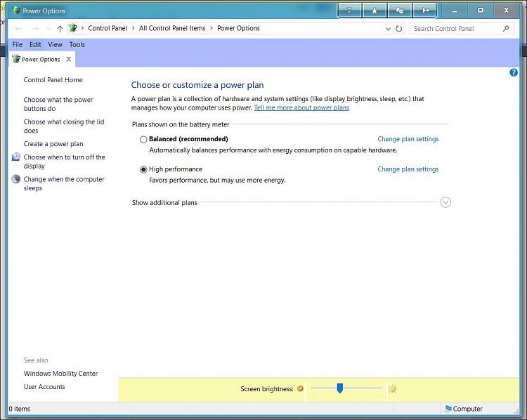Open Change when the computer sleeps
Image resolution: width=527 pixels, height=420 pixels.
pyautogui.click(x=64, y=183)
